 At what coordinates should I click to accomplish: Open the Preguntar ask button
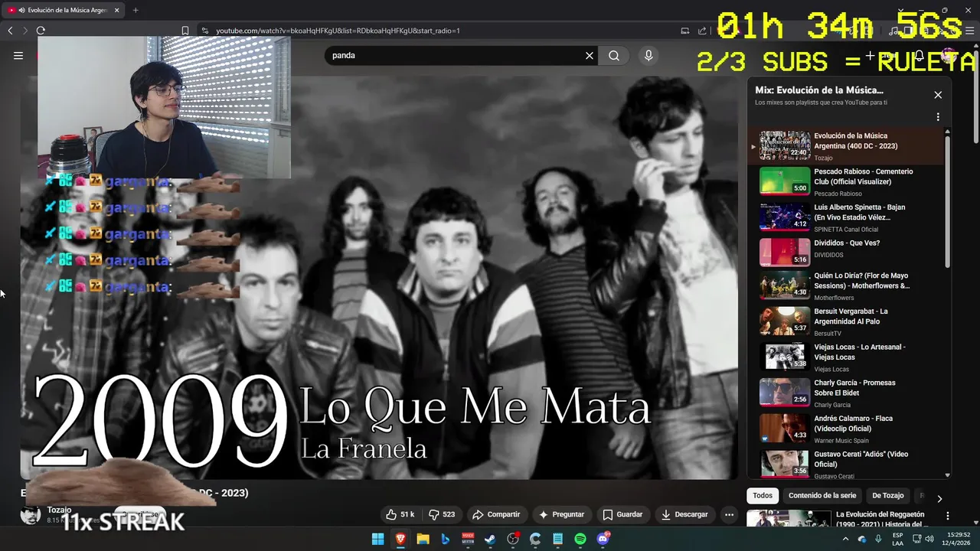tap(561, 514)
